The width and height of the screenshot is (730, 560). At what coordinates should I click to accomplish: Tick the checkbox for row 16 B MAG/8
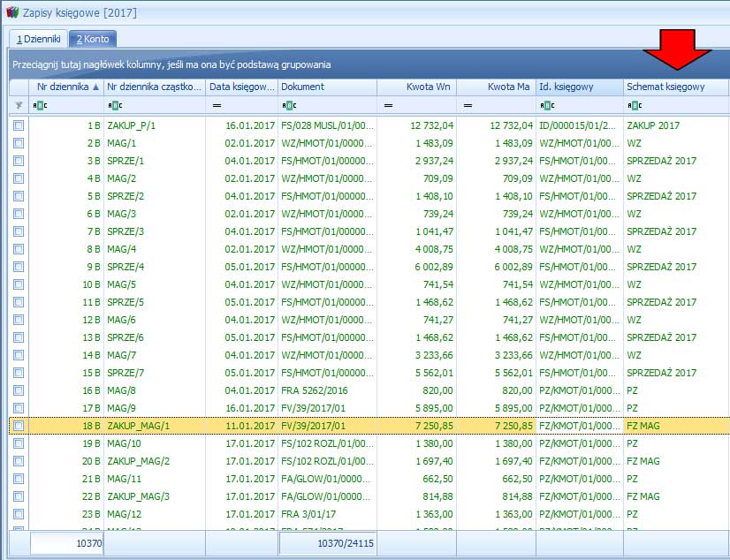19,390
